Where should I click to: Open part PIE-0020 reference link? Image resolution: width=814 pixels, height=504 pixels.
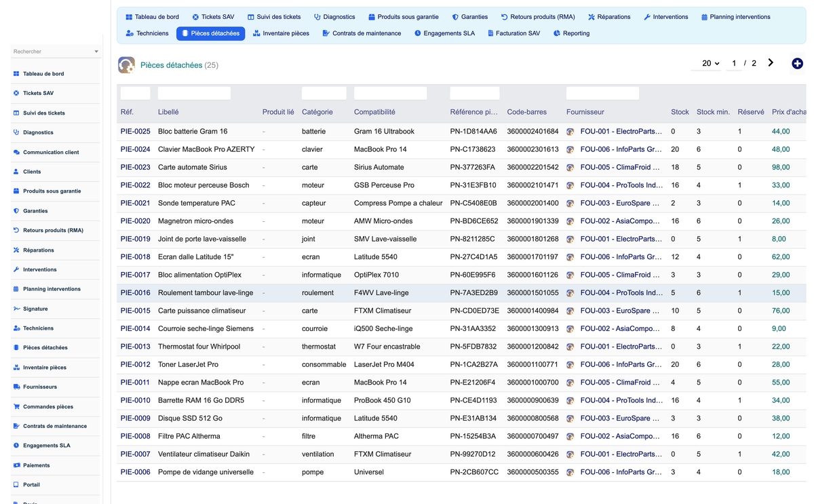click(x=136, y=221)
